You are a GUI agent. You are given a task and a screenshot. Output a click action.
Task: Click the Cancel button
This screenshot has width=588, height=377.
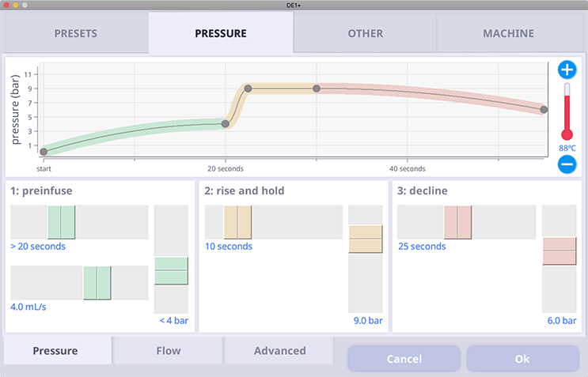pyautogui.click(x=404, y=359)
